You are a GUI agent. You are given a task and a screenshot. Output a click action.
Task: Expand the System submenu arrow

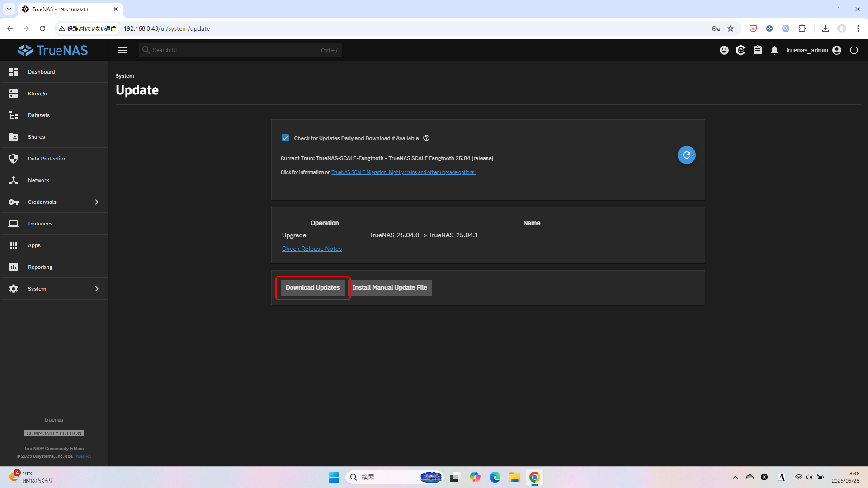97,289
